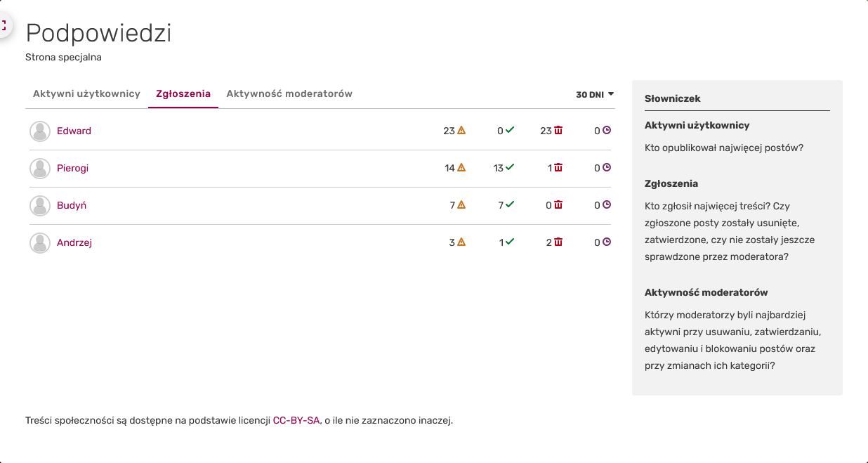Screen dimensions: 868x463
Task: Click Budyń's warning triangle icon
Action: coord(461,205)
